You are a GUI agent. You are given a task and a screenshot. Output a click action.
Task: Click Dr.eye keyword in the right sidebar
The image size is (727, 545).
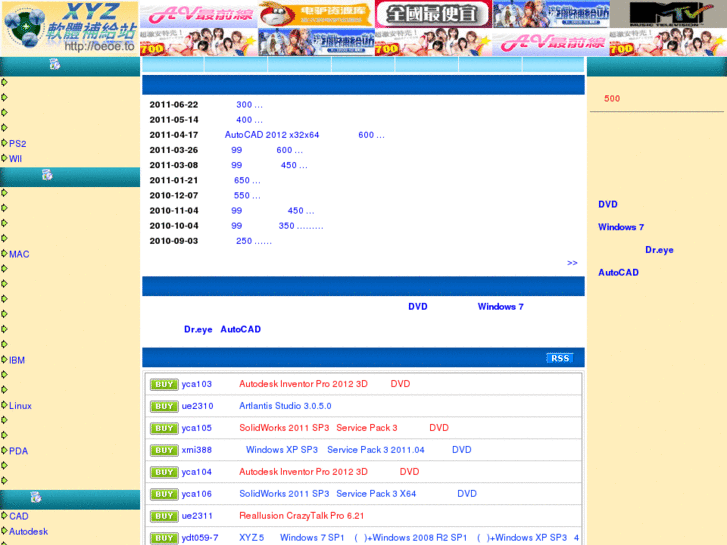click(x=659, y=250)
